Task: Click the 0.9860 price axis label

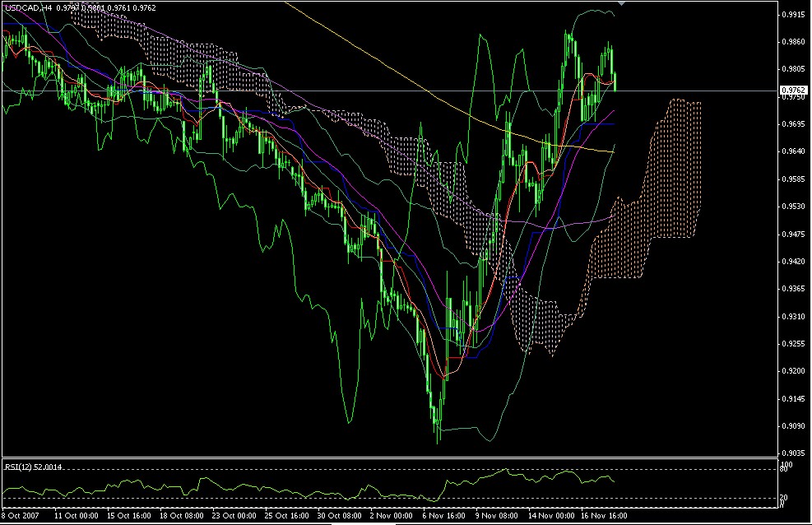Action: coord(795,42)
